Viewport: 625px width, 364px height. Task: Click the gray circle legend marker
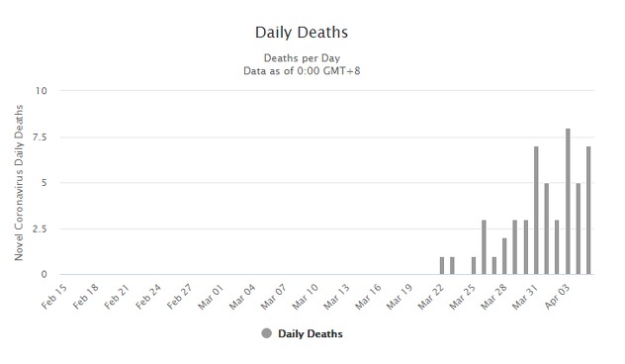(x=267, y=333)
